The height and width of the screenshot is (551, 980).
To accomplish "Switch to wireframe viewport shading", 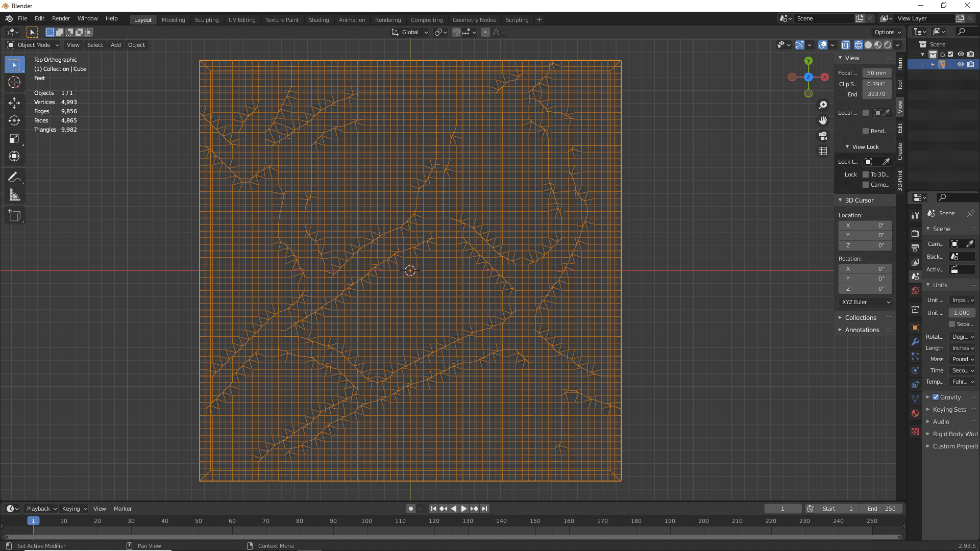I will pyautogui.click(x=859, y=45).
